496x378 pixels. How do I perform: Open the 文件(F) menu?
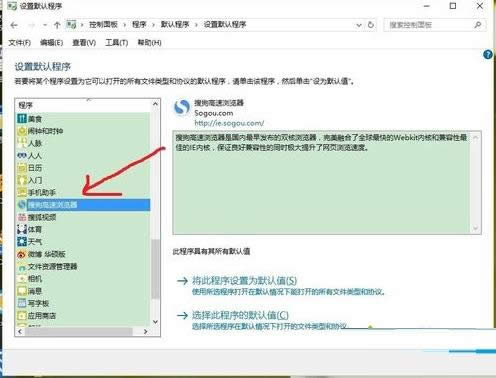point(19,43)
